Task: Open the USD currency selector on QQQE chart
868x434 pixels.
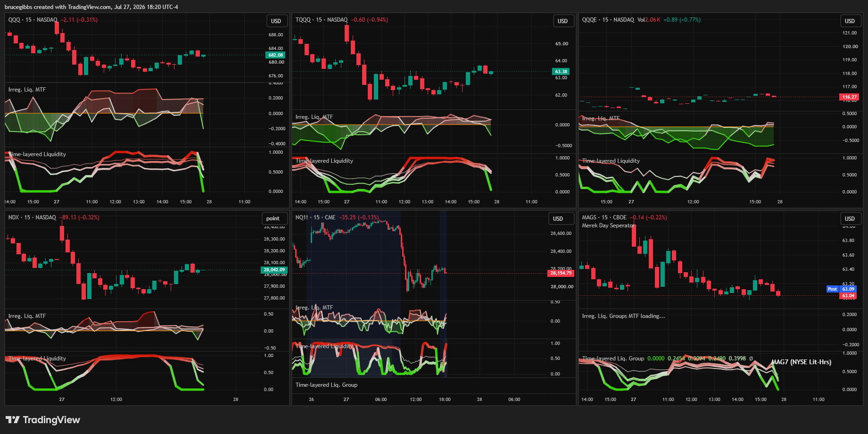Action: pyautogui.click(x=850, y=21)
